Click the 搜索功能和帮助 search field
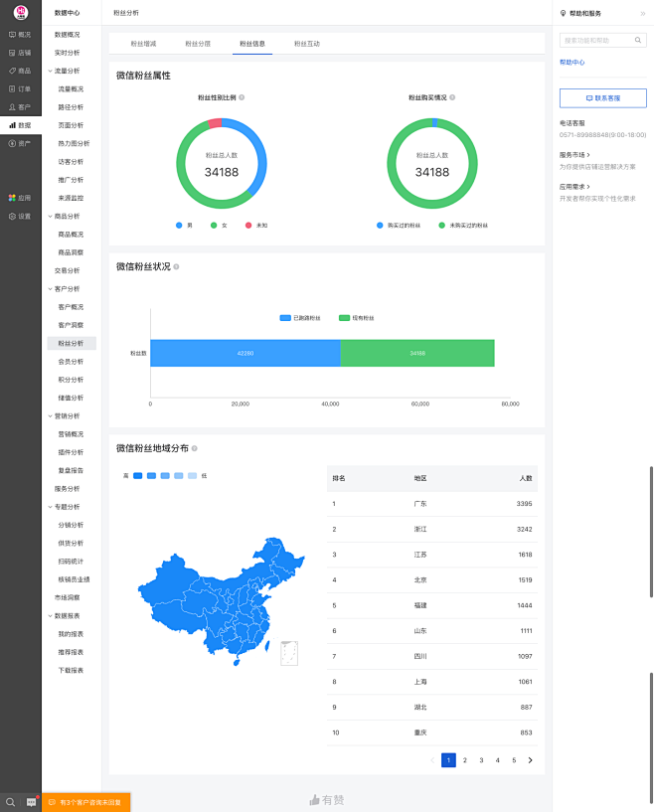The image size is (654, 812). [596, 41]
